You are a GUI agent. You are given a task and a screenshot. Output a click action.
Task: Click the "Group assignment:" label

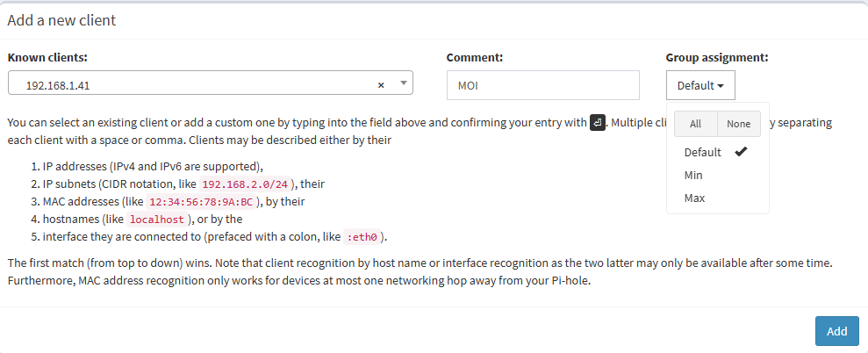pos(716,58)
